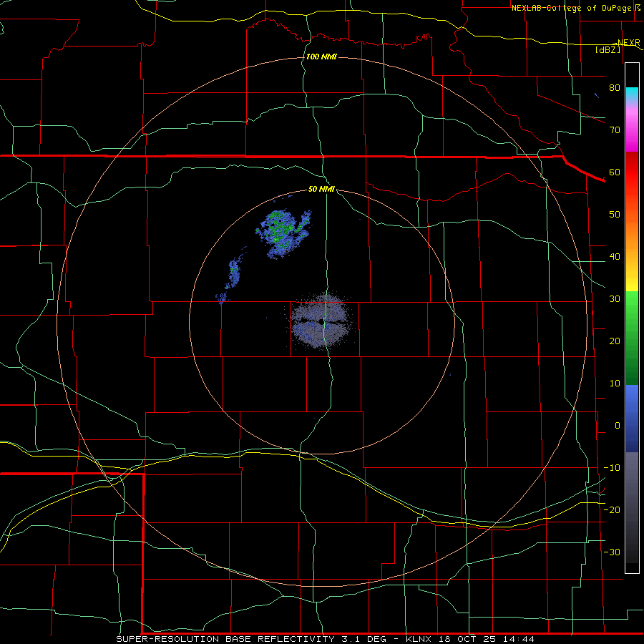644x644 pixels.
Task: Click the -20 value on the dBZ scale
Action: coord(612,509)
